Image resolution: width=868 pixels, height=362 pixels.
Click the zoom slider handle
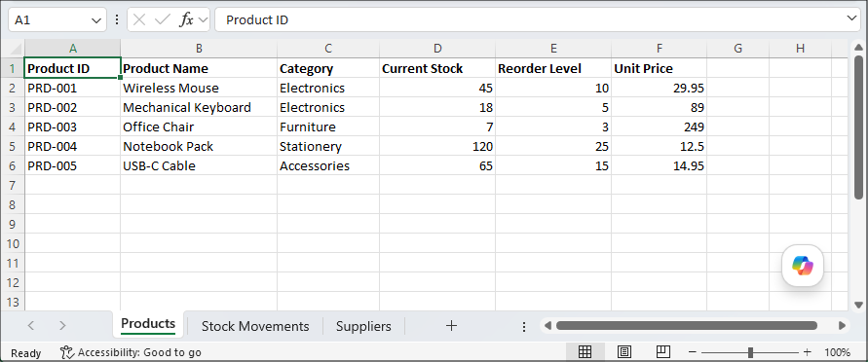pyautogui.click(x=750, y=352)
